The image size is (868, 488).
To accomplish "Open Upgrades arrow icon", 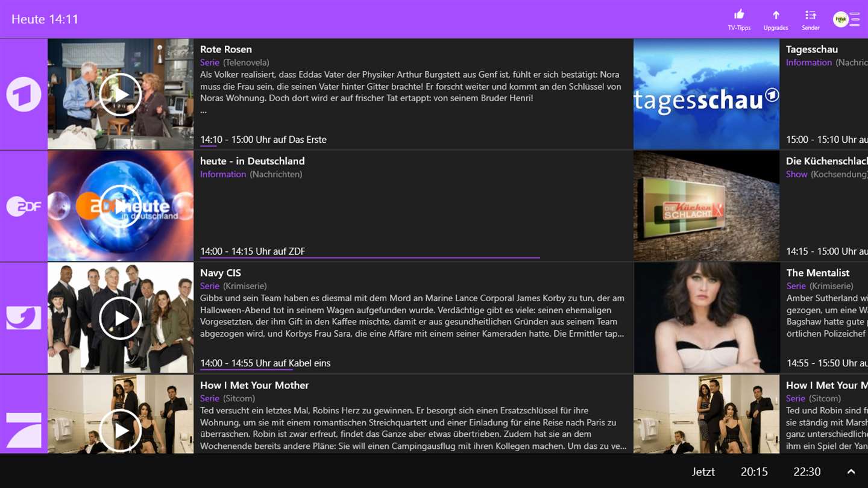I will [776, 15].
